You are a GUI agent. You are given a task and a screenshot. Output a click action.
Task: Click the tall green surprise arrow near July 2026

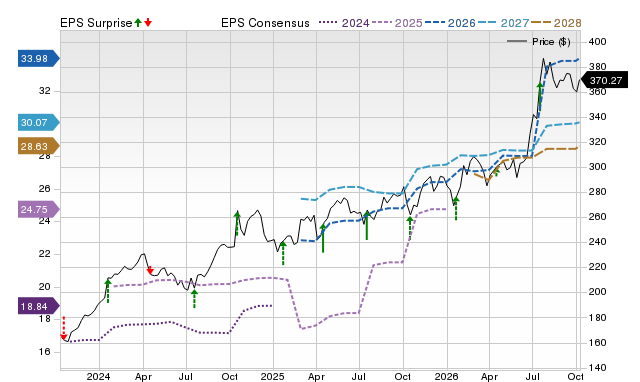click(540, 96)
